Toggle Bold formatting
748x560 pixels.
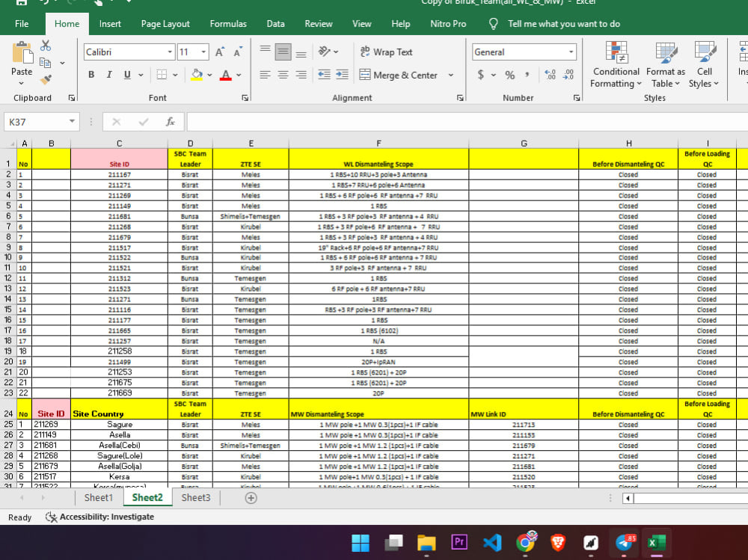pos(91,75)
